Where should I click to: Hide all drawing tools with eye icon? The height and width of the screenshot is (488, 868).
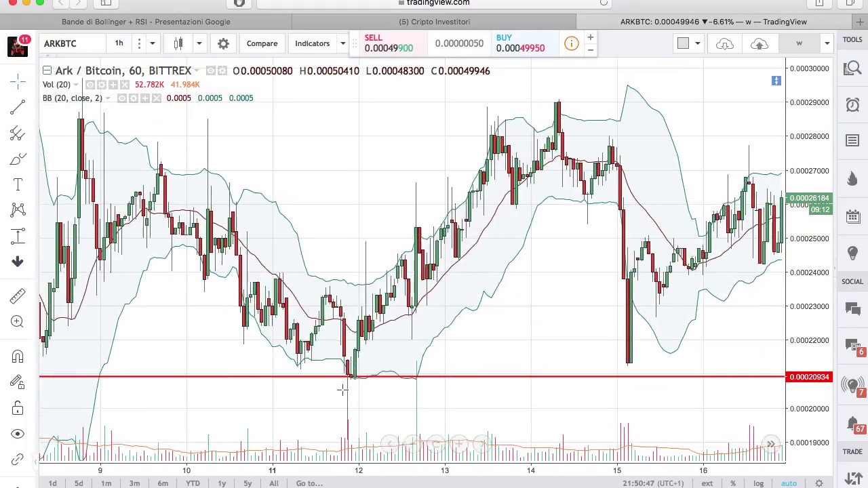tap(18, 434)
